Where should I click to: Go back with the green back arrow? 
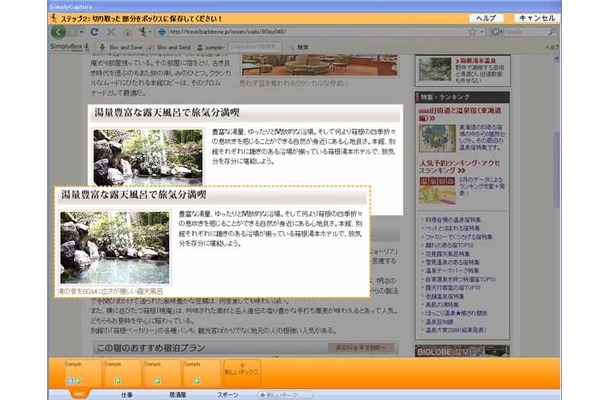[59, 32]
